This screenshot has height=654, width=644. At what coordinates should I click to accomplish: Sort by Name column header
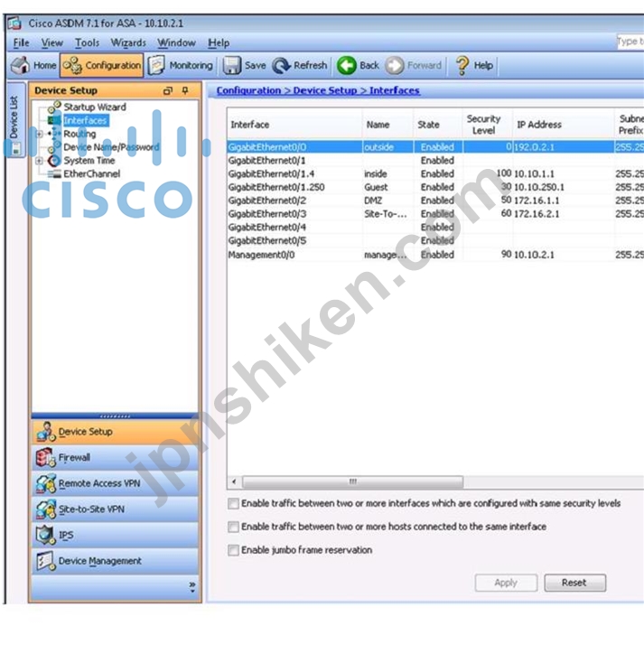click(x=387, y=125)
